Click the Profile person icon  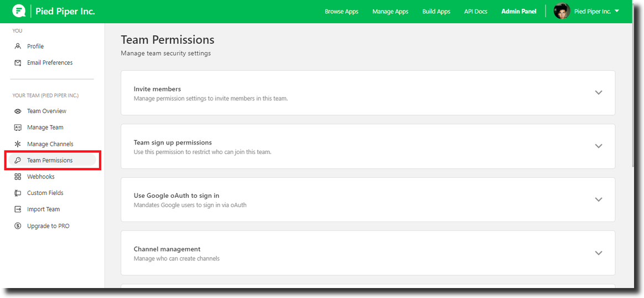click(18, 46)
